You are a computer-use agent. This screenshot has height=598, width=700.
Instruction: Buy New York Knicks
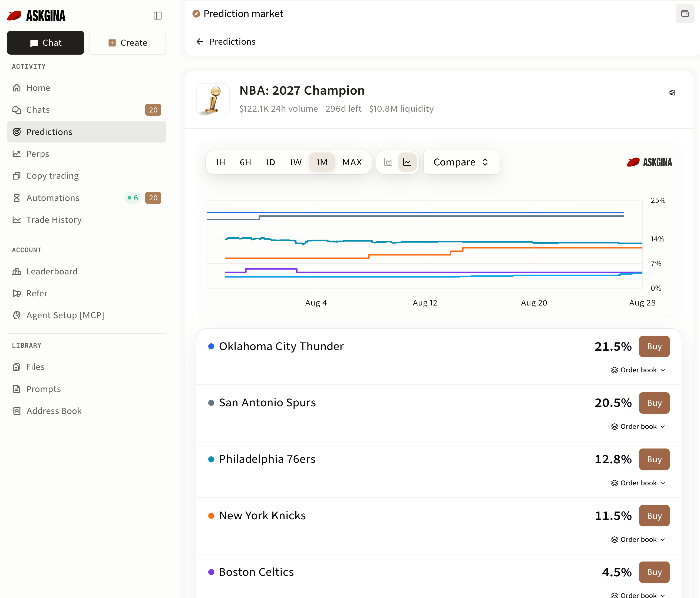pos(654,516)
